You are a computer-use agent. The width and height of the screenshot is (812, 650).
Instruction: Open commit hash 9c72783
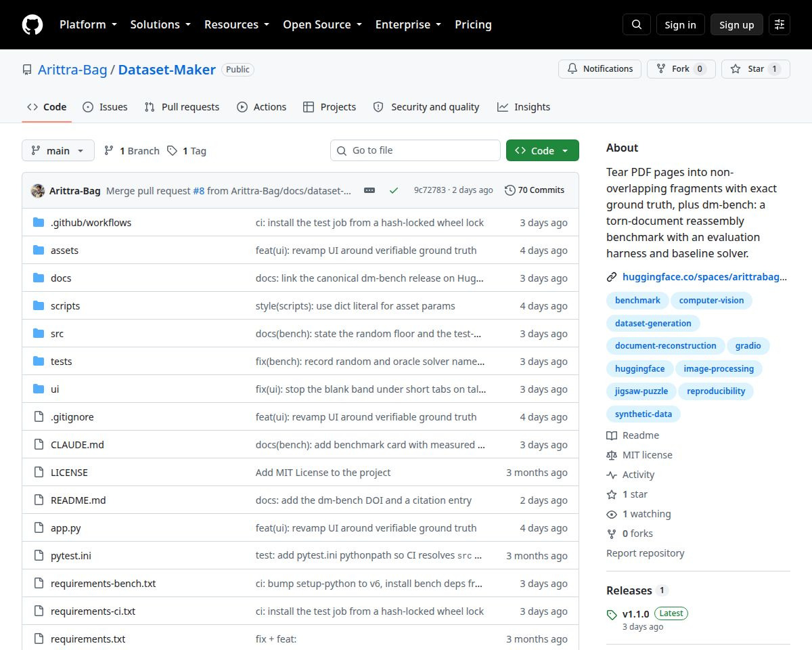point(430,190)
